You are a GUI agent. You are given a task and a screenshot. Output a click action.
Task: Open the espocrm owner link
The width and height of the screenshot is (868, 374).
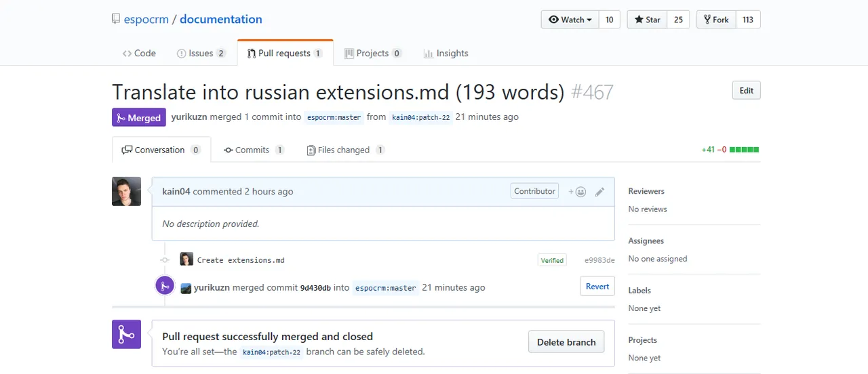146,20
